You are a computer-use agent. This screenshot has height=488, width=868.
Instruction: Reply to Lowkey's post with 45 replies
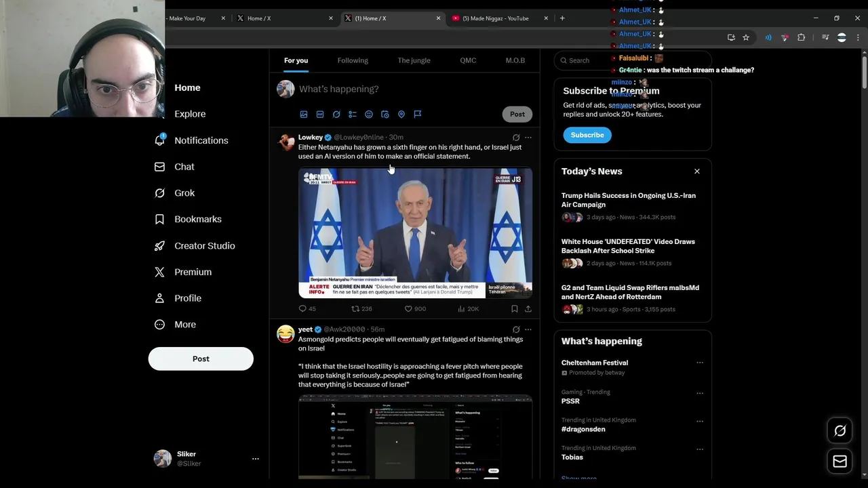coord(307,309)
